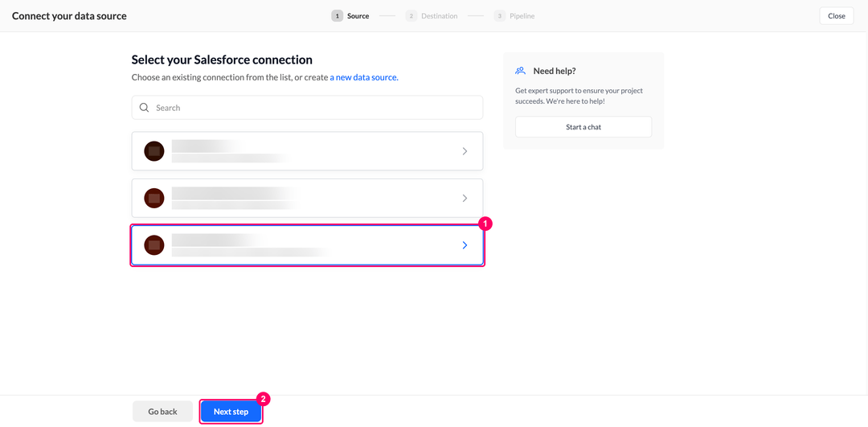Click the magnifier icon in Search box

pyautogui.click(x=145, y=108)
